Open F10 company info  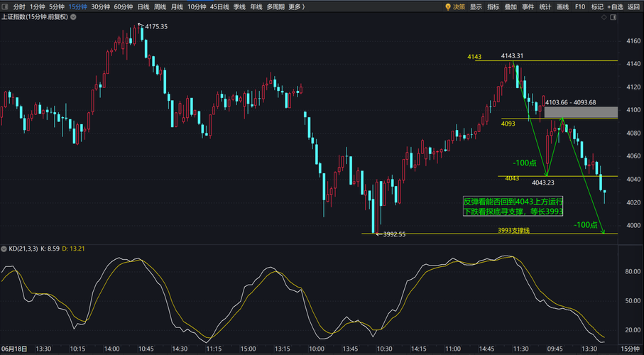(x=580, y=6)
